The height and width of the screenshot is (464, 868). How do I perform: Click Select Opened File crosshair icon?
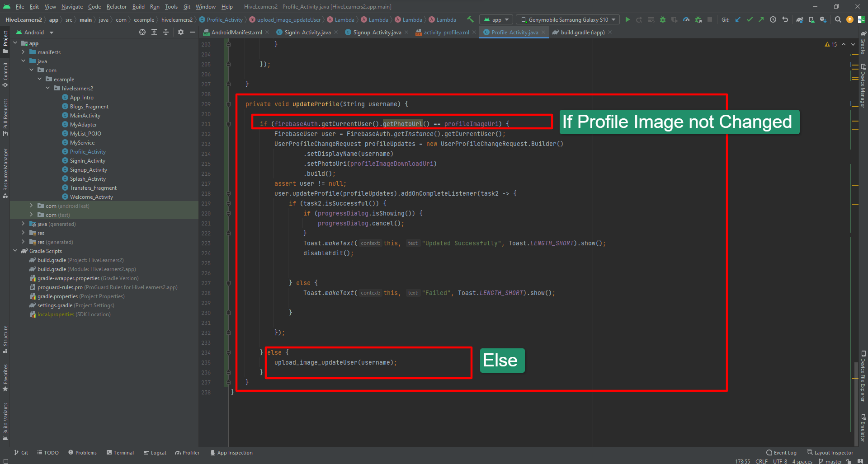click(x=142, y=32)
